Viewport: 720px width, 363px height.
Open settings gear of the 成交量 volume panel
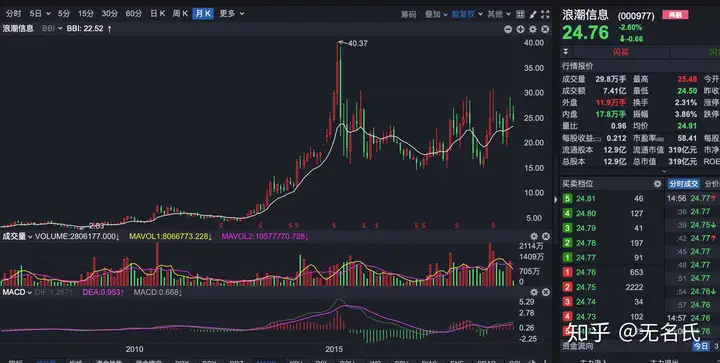[x=534, y=236]
